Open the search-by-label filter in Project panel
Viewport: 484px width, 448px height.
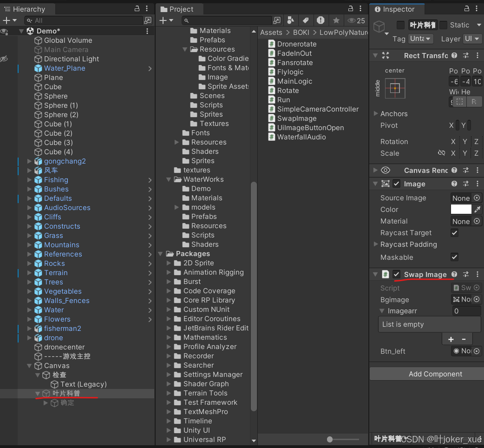pos(305,20)
